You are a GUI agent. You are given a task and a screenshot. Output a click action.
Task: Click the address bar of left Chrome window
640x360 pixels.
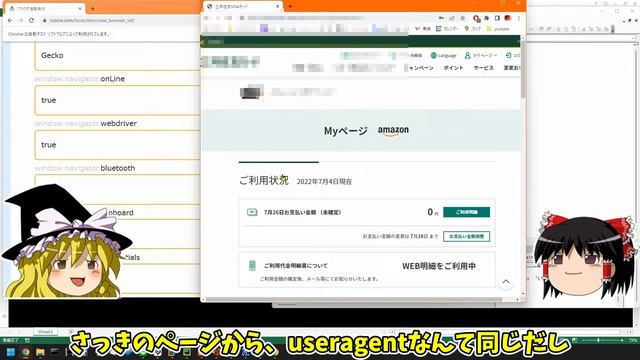click(121, 20)
